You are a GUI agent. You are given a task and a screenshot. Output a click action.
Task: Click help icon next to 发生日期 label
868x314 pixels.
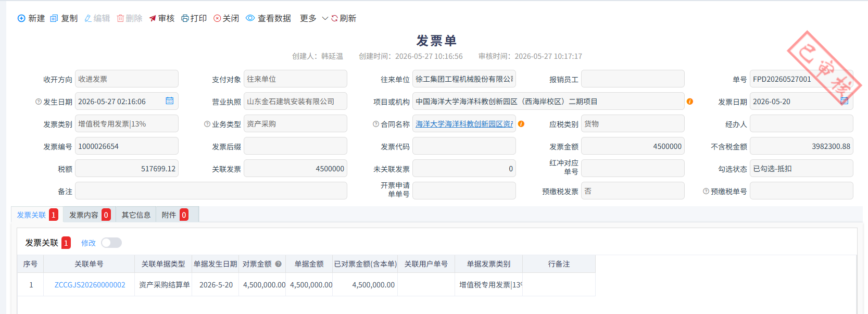[x=39, y=102]
